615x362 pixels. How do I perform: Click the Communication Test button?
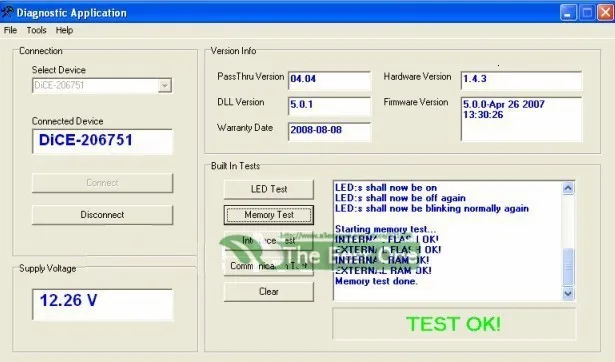point(269,266)
